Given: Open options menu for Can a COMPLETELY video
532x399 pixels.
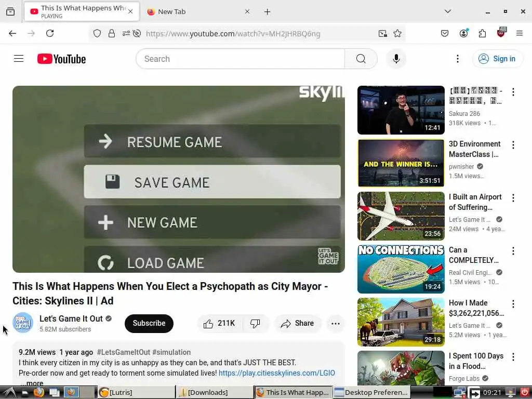Looking at the screenshot, I should point(513,251).
